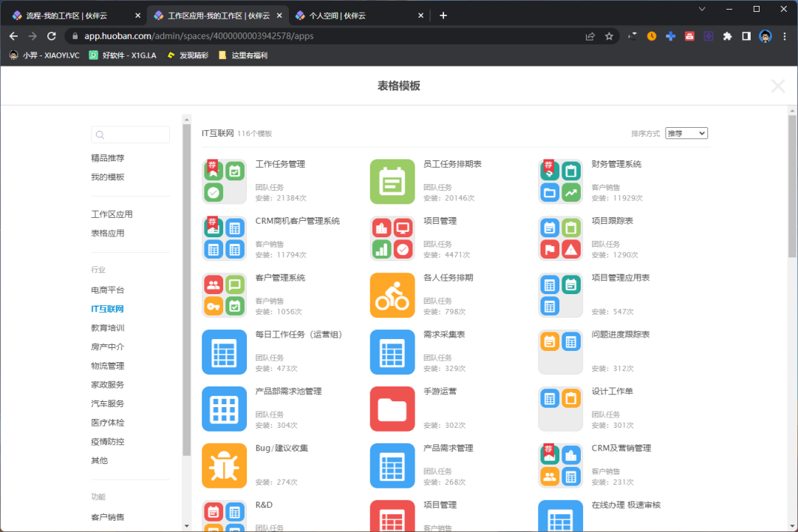The height and width of the screenshot is (532, 798).
Task: Click the 各人任务排期 bicycle icon
Action: 392,295
